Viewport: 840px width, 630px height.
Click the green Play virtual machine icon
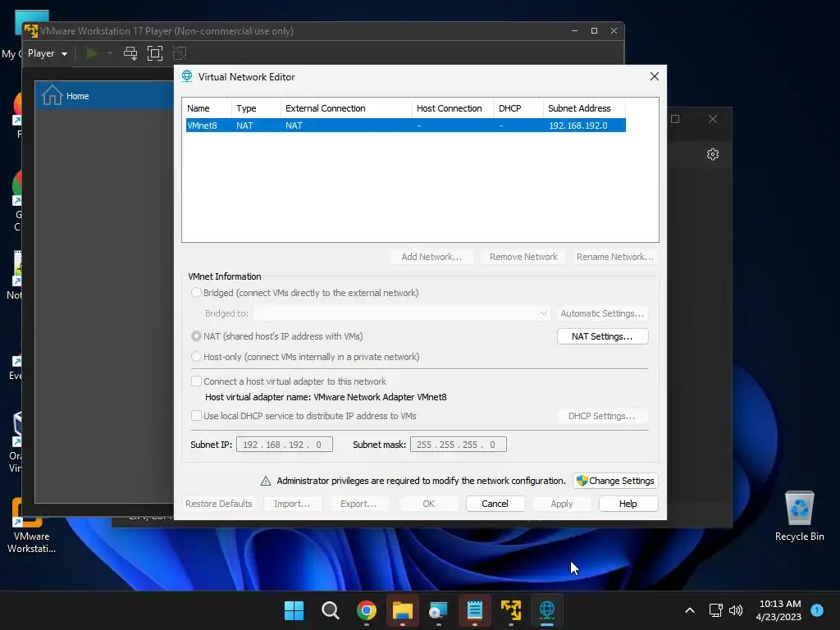(92, 53)
